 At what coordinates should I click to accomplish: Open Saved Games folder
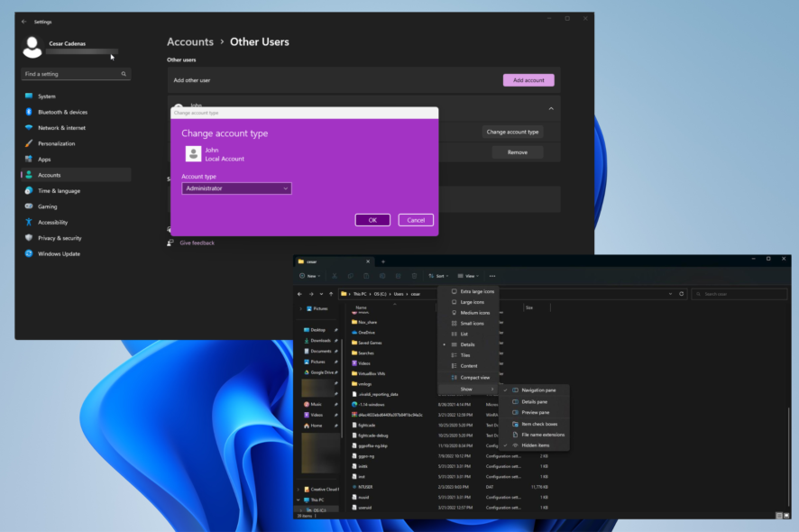point(370,343)
